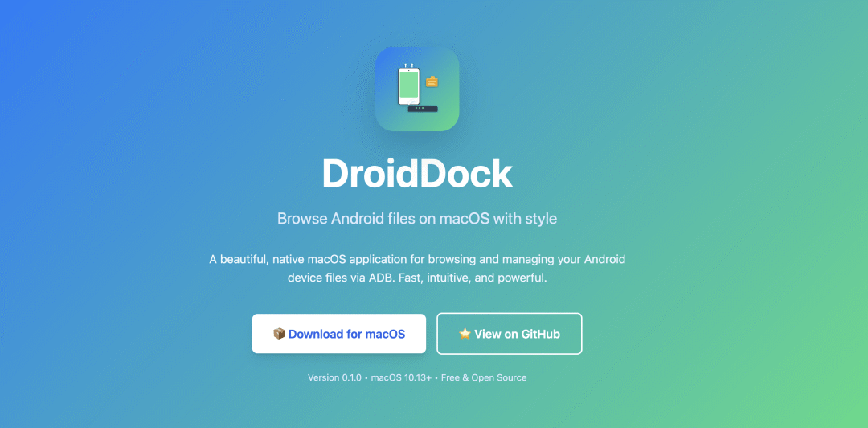
Task: Click the tagline "Browse Android files on macOS with style"
Action: tap(417, 219)
